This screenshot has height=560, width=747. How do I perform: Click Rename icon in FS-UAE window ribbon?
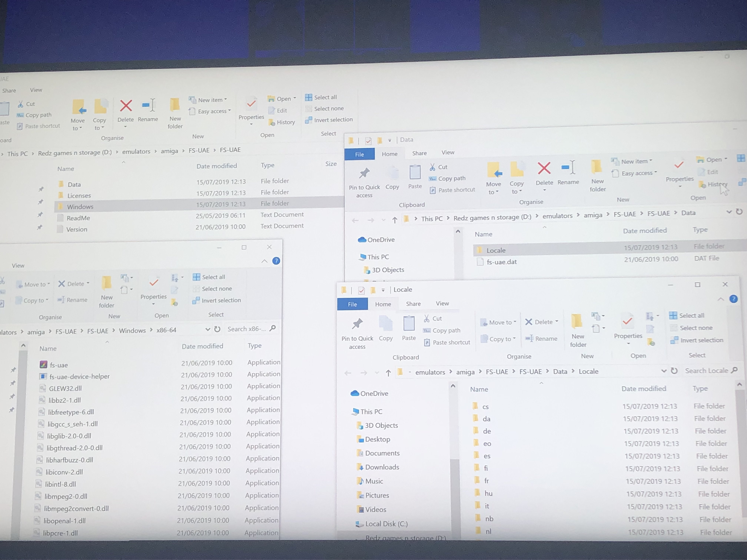coord(148,105)
